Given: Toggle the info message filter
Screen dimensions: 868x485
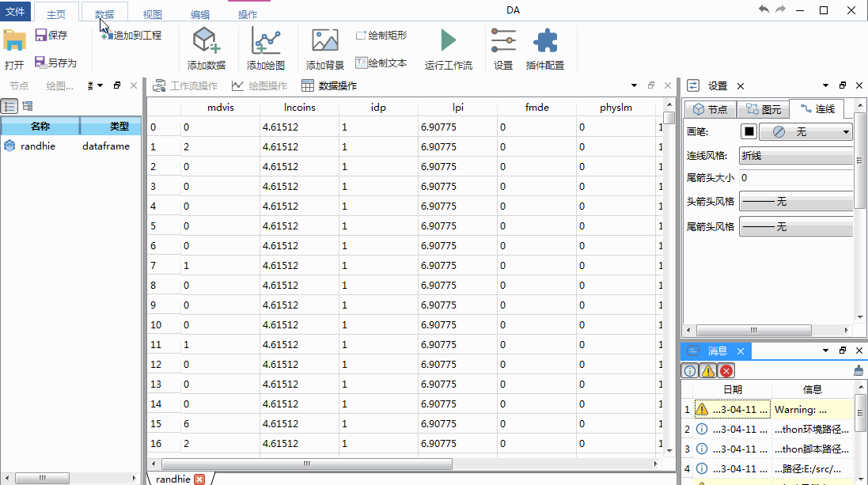Looking at the screenshot, I should pos(689,369).
